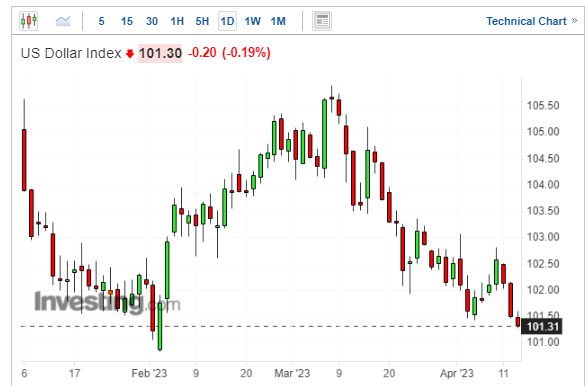Screen dimensions: 588x386
Task: Select the candlestick chart type icon
Action: [29, 21]
